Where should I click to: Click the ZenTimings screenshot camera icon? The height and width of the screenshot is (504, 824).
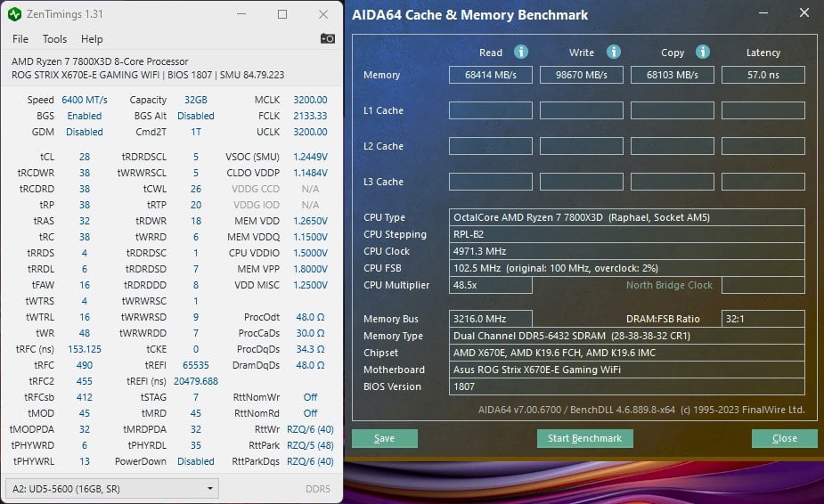point(328,38)
